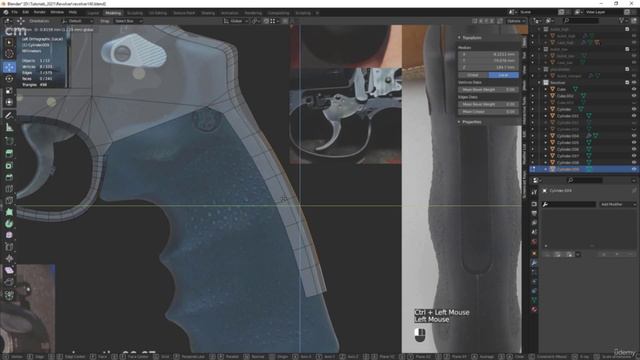Toggle visibility of Cylinder.006
This screenshot has width=640, height=360.
click(634, 149)
